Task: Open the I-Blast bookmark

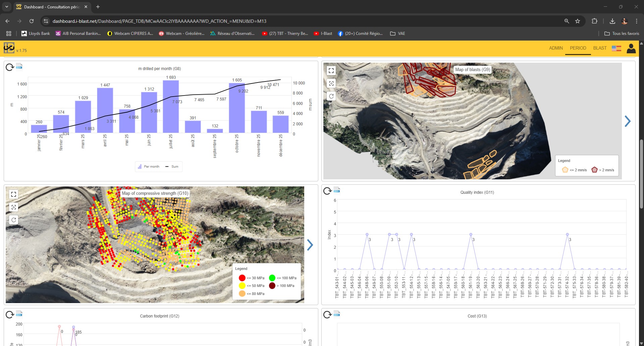Action: 323,34
